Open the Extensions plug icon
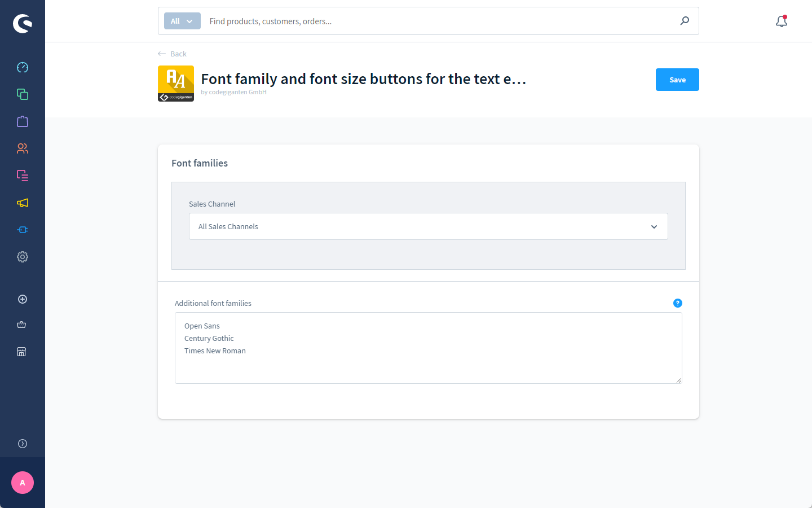812x508 pixels. [23, 230]
